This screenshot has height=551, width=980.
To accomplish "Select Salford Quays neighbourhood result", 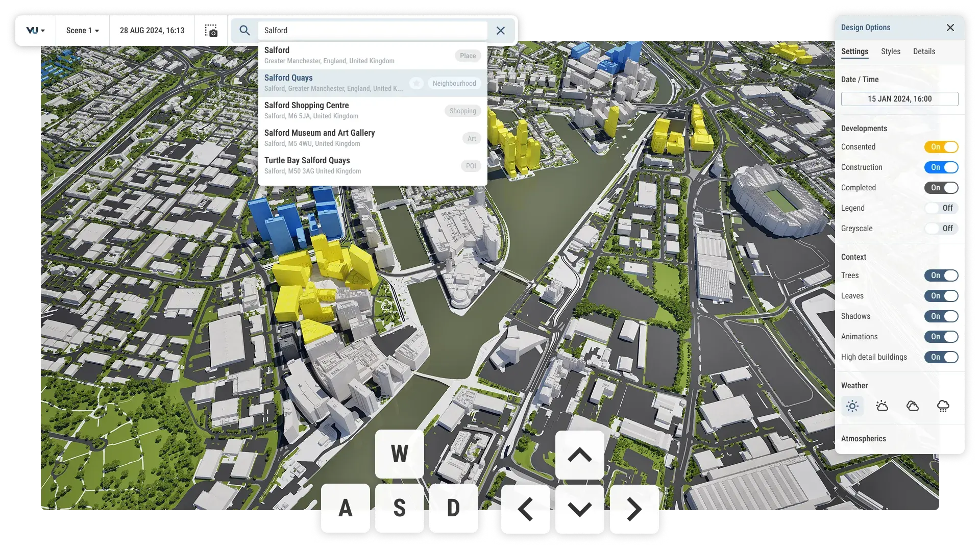I will click(373, 83).
